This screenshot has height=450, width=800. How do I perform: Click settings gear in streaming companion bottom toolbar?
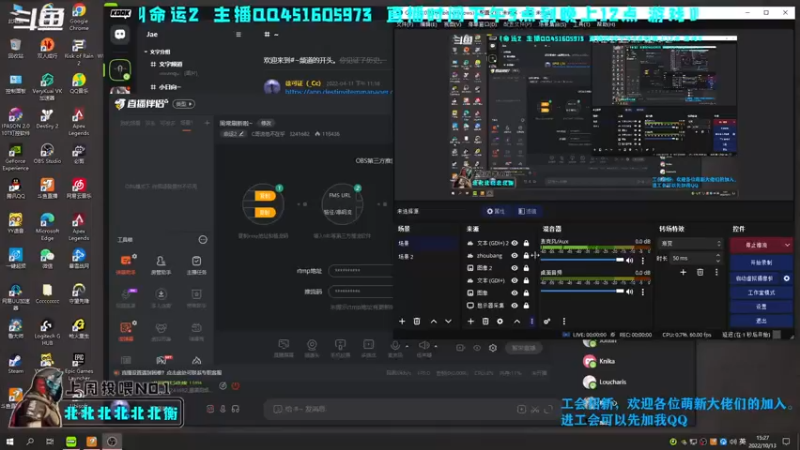coord(493,348)
